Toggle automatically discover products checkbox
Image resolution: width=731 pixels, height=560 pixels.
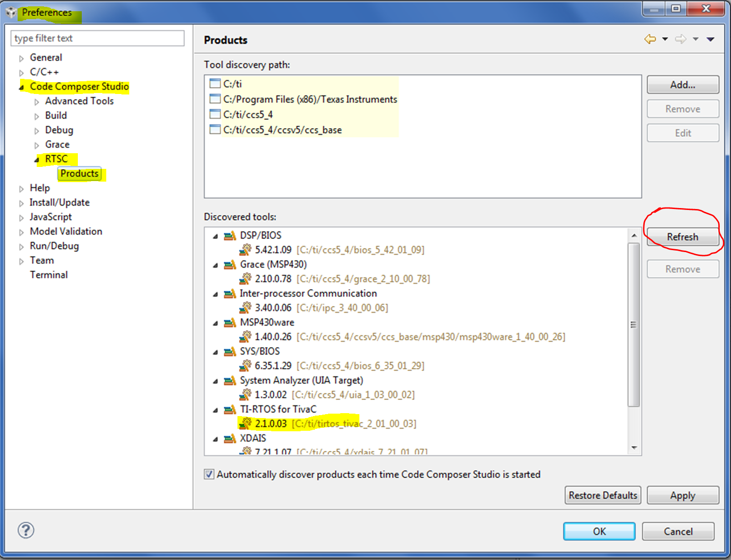tap(209, 474)
